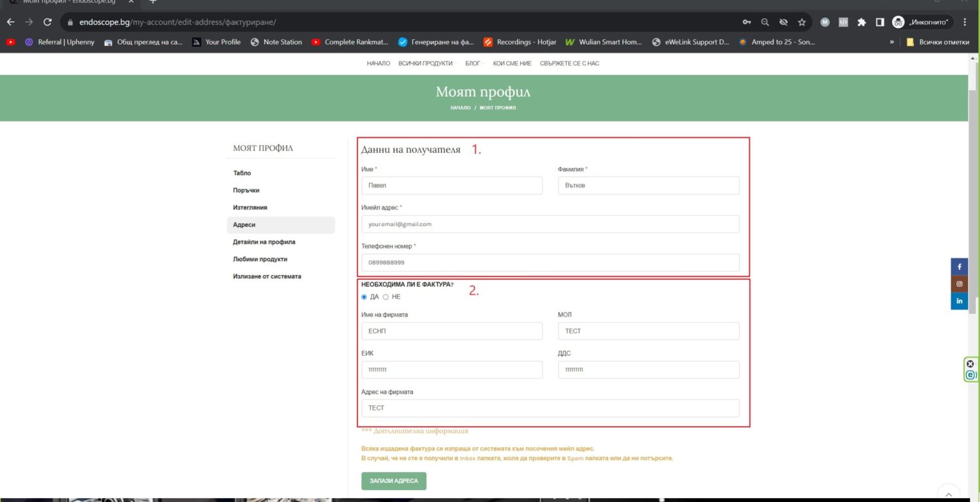This screenshot has height=502, width=980.
Task: Click the Инкогнито profile badge
Action: click(x=921, y=22)
